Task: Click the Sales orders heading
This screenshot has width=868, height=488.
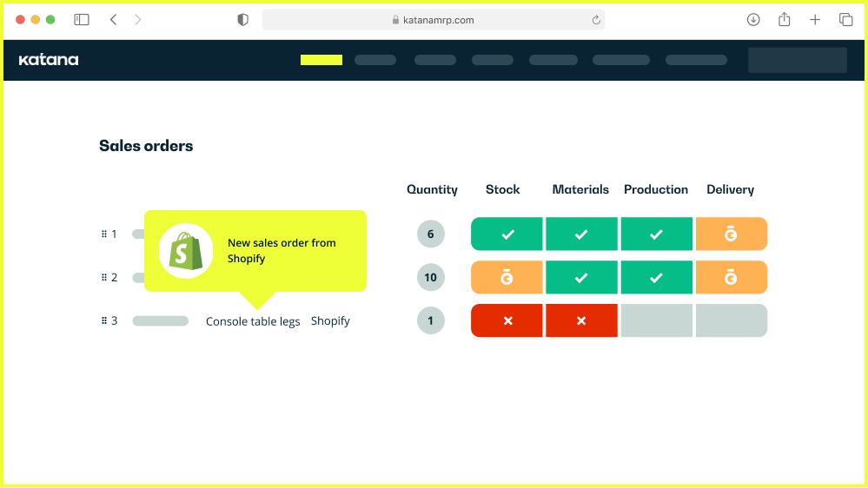Action: (x=146, y=146)
